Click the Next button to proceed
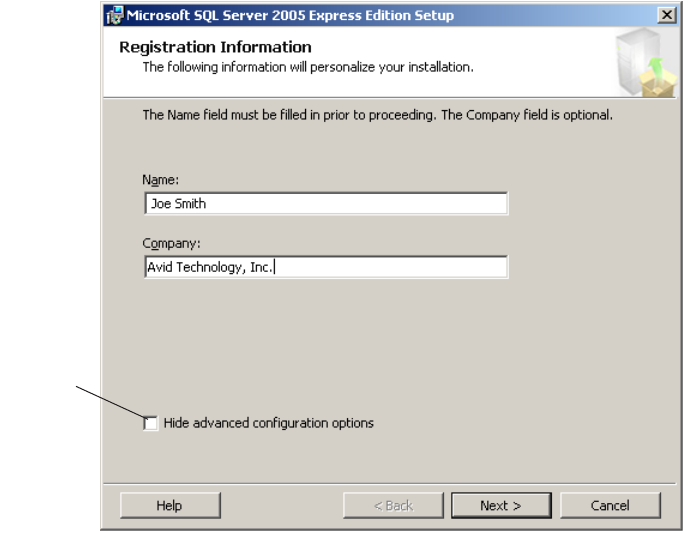The height and width of the screenshot is (534, 686). pos(501,505)
